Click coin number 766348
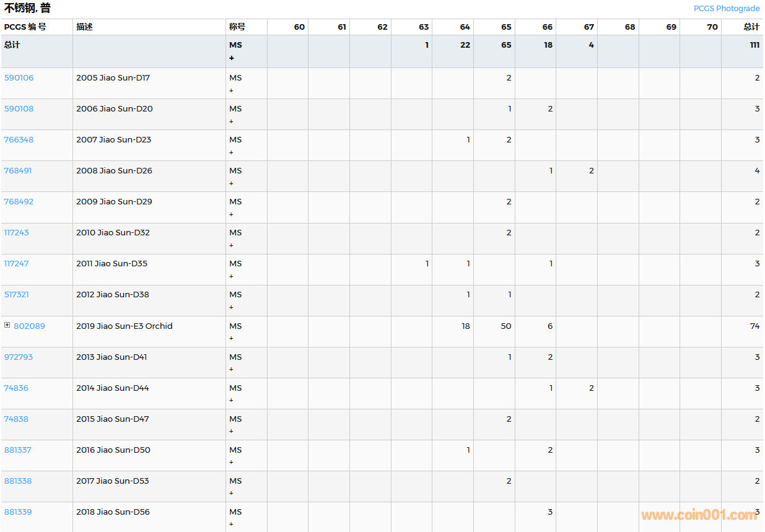The image size is (765, 532). [19, 140]
